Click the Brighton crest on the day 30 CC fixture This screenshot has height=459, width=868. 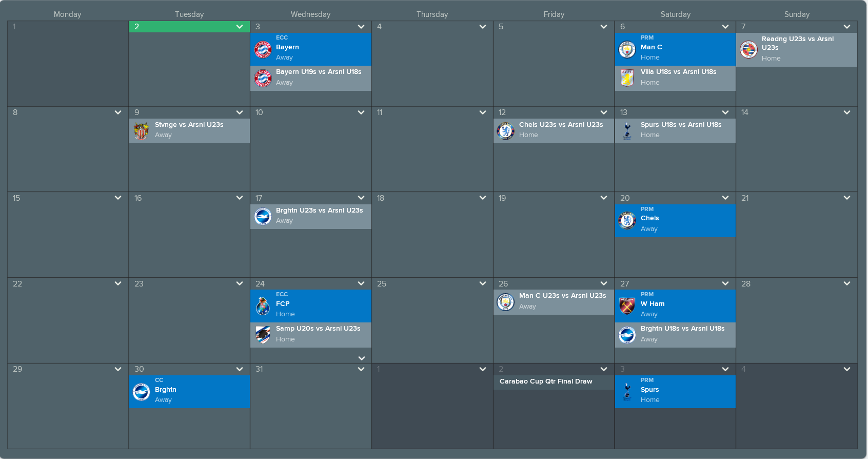coord(141,392)
